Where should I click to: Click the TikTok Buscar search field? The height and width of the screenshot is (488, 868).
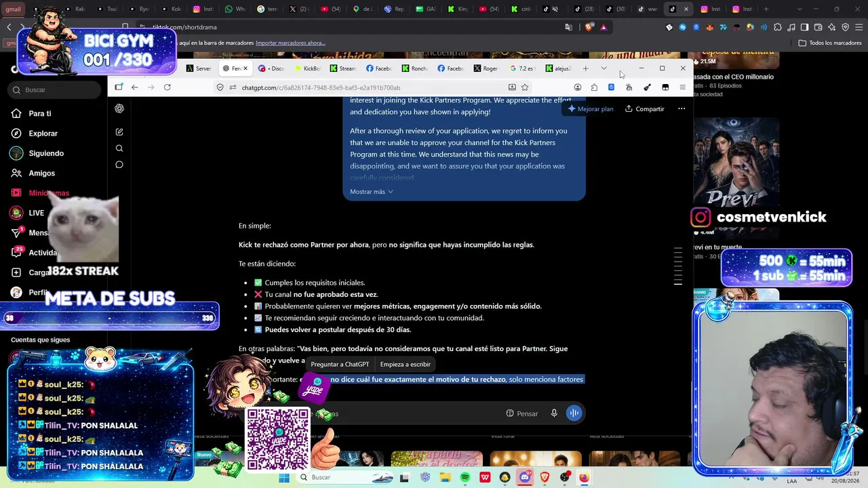tap(54, 89)
